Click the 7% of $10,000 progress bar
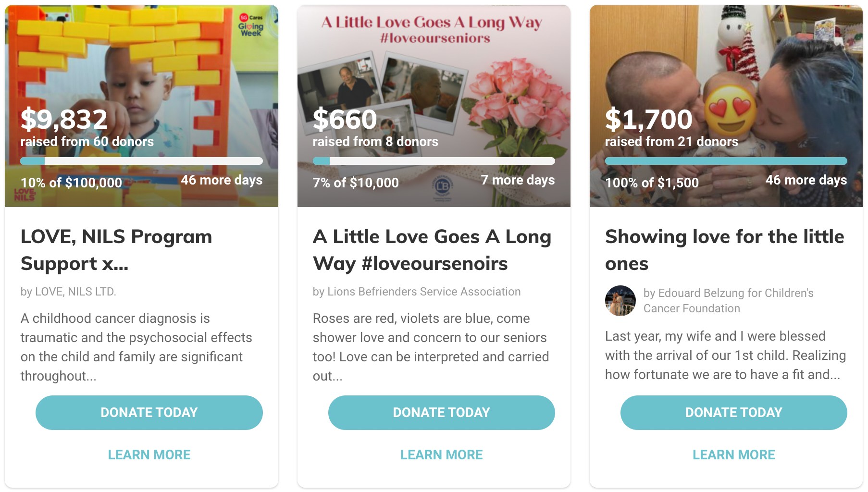 tap(434, 161)
